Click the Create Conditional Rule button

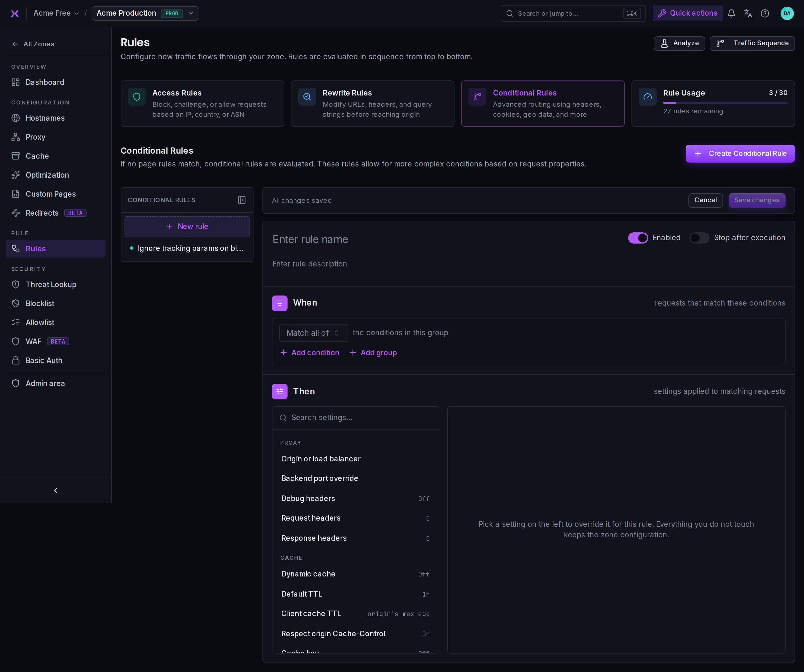(740, 154)
